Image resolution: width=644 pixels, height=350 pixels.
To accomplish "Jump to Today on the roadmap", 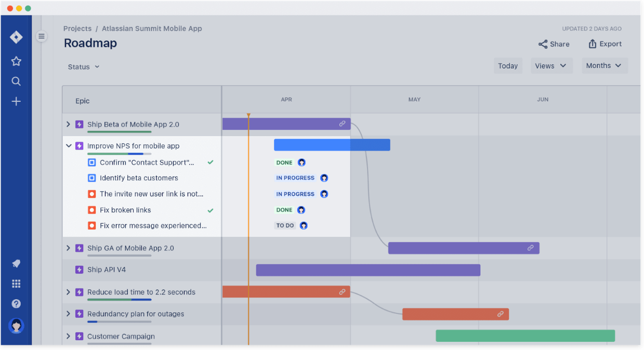I will (x=508, y=66).
